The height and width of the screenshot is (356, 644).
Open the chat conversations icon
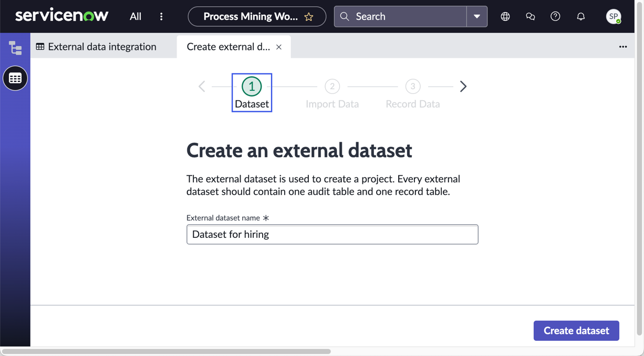pos(531,16)
